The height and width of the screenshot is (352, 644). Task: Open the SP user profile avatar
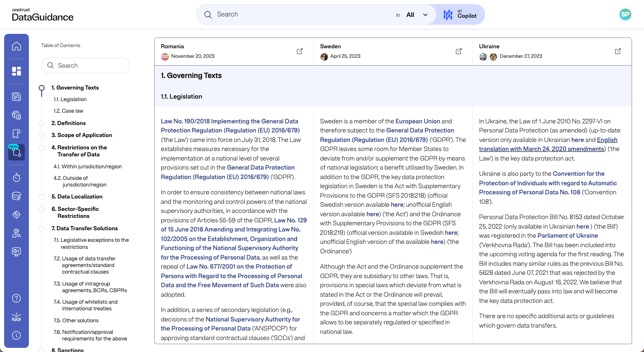click(625, 14)
